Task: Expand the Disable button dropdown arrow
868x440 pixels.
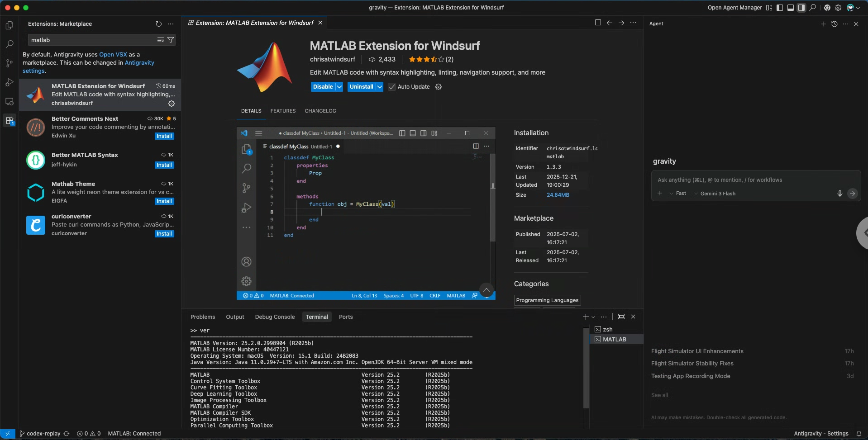Action: (339, 87)
